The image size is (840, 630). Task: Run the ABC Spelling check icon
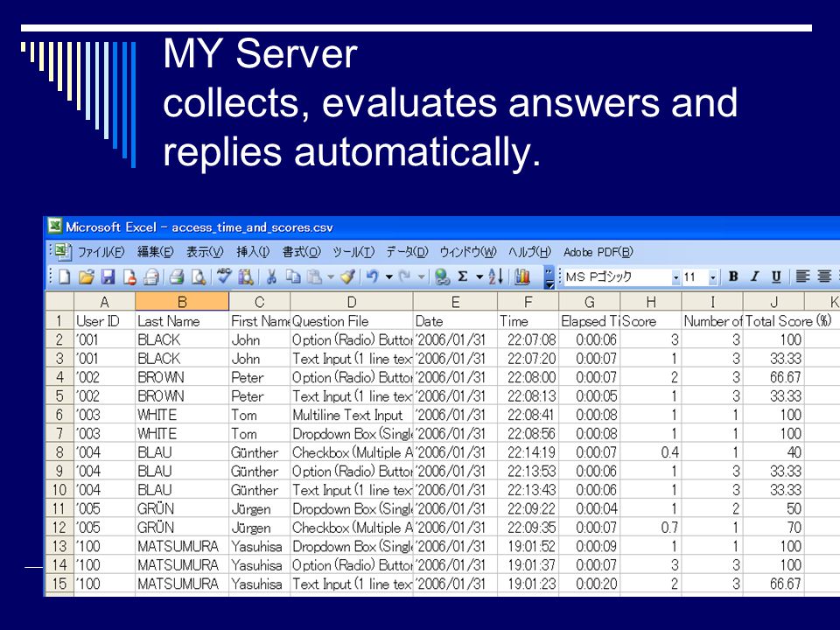coord(224,276)
